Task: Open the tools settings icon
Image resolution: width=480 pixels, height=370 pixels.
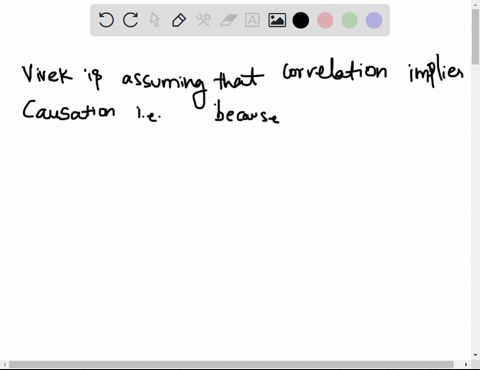Action: click(x=203, y=20)
